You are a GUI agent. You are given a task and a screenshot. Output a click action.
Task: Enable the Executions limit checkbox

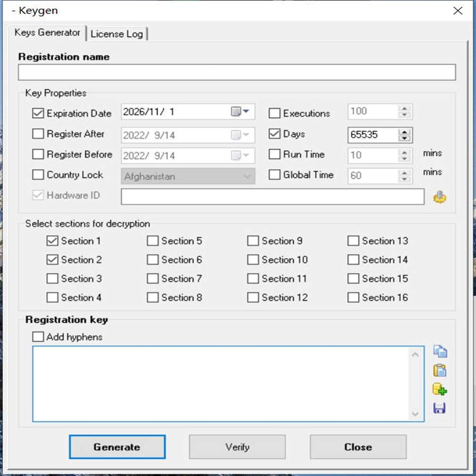[274, 113]
